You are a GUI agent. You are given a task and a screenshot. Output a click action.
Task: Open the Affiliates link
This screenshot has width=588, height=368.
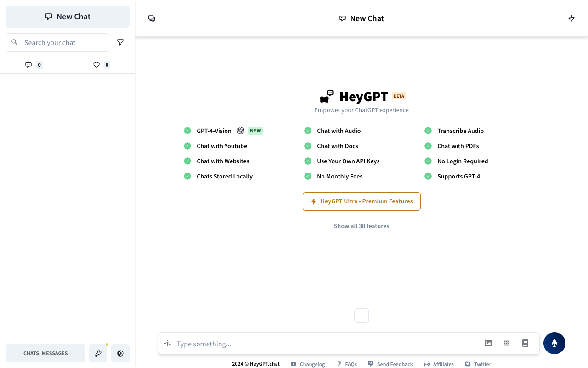[443, 364]
